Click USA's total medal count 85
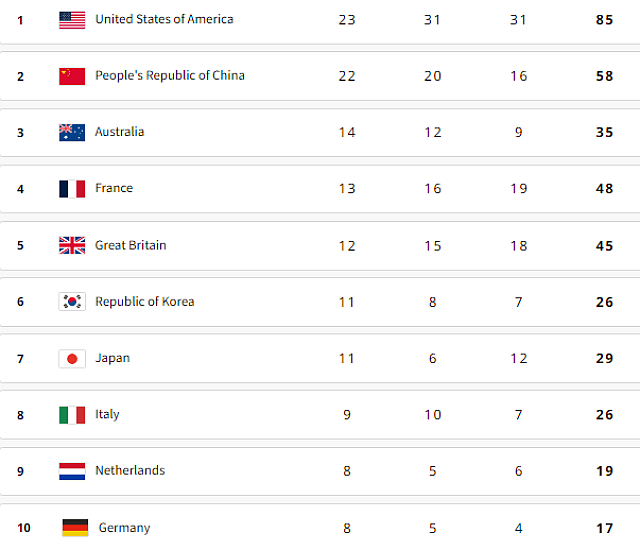 pyautogui.click(x=604, y=19)
